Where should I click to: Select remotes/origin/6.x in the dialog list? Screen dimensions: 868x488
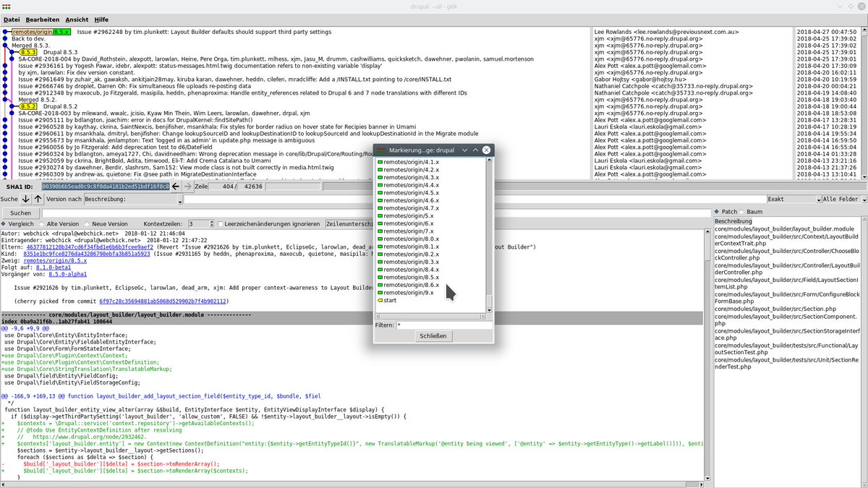coord(407,223)
